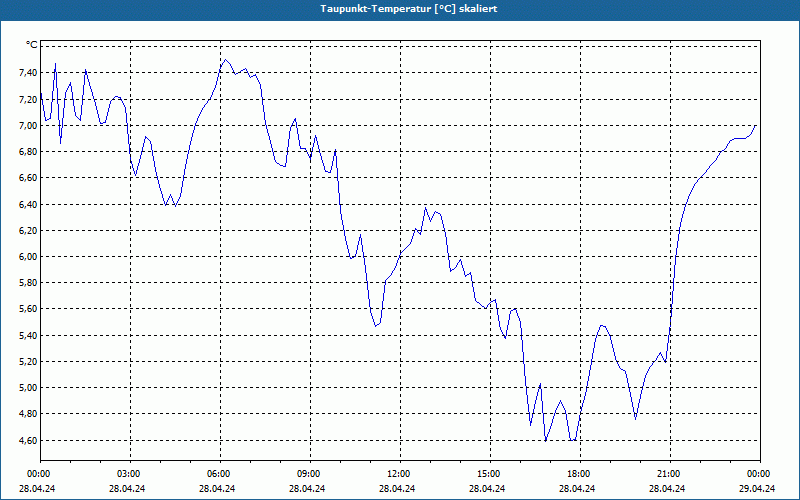
Task: Click the 6,20 y-axis label
Action: click(x=28, y=231)
